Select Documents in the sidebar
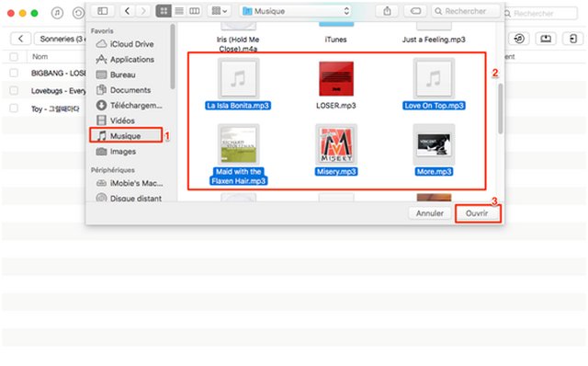The width and height of the screenshot is (588, 366). pos(130,90)
